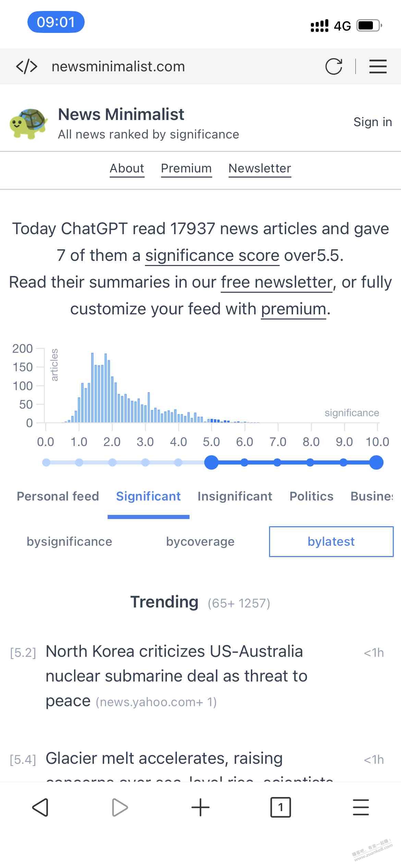401x868 pixels.
Task: Select the bylatest sort option
Action: pyautogui.click(x=331, y=542)
